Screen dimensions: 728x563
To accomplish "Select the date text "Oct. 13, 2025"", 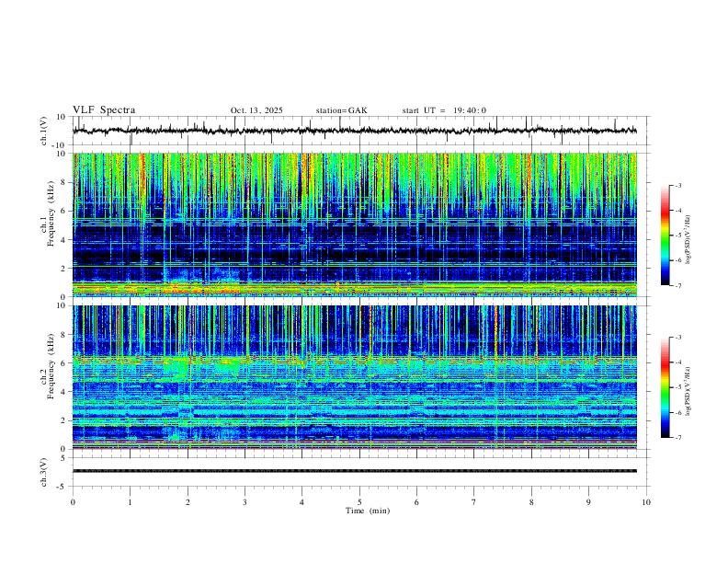I will [x=256, y=110].
